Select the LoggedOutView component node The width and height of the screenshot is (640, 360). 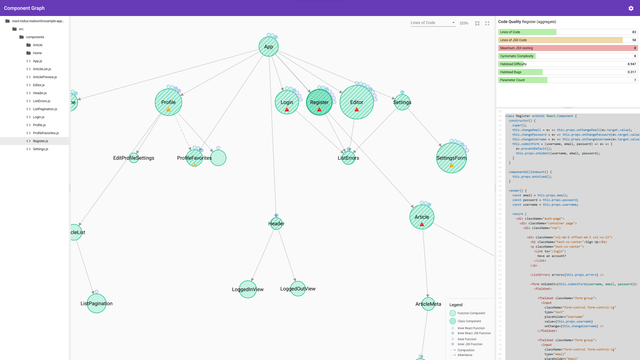tap(298, 289)
